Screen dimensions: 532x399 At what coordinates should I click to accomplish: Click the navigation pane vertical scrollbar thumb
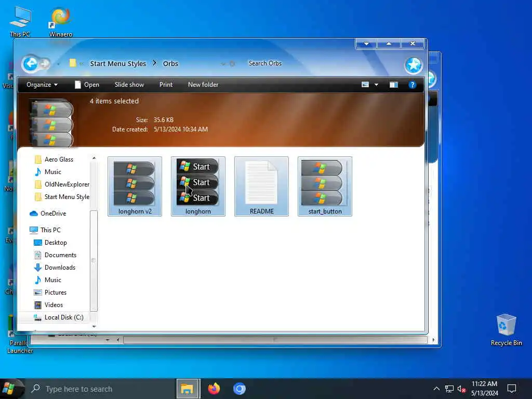(94, 261)
